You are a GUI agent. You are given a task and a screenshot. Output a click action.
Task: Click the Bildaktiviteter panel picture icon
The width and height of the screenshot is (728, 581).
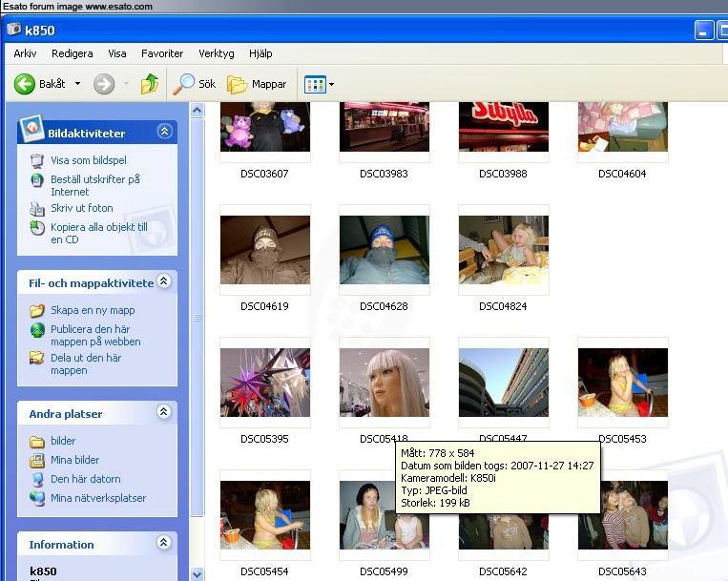pos(31,127)
